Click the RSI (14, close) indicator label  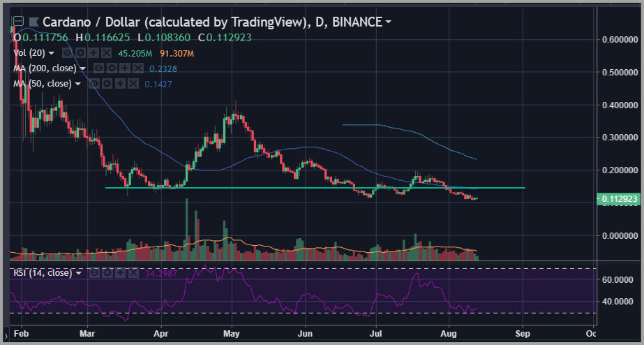(43, 272)
